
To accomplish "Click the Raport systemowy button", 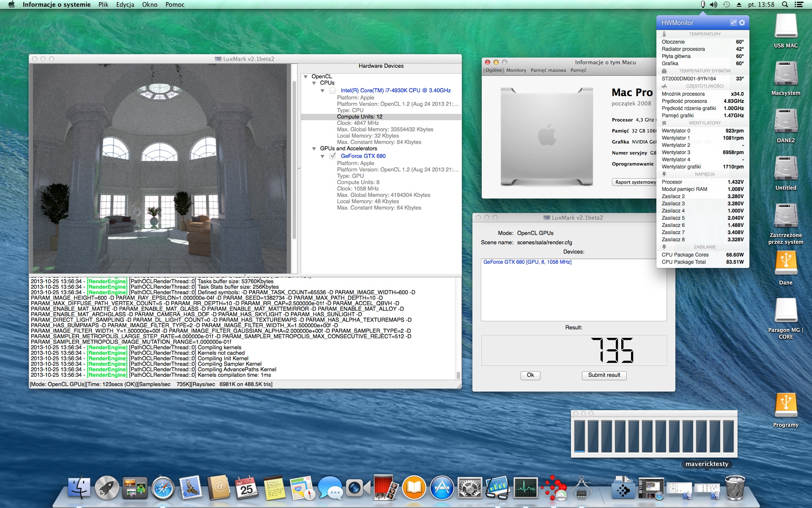I will (635, 182).
